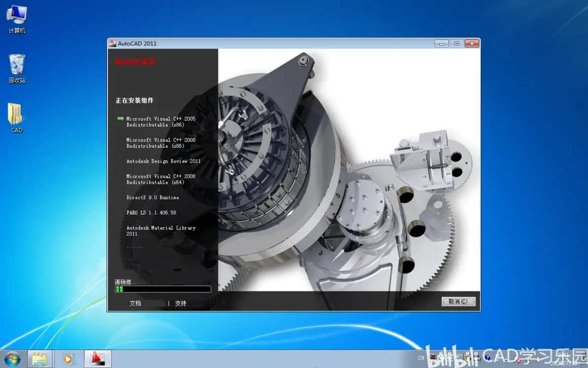
Task: Close the AutoCAD 2011 installer window
Action: [472, 43]
